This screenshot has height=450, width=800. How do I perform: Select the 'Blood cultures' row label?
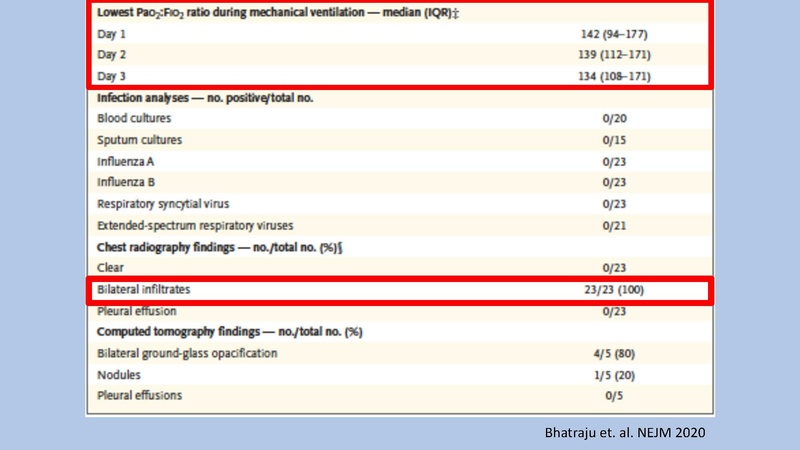coord(134,118)
